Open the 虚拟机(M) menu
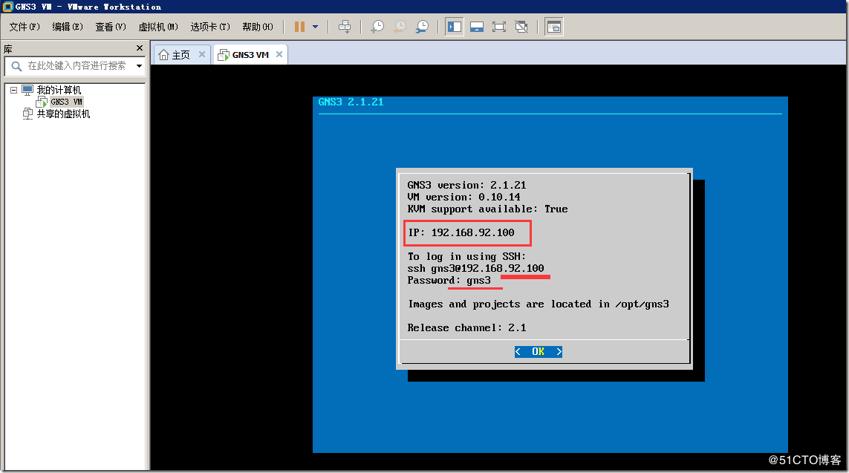The height and width of the screenshot is (473, 849). (x=158, y=27)
